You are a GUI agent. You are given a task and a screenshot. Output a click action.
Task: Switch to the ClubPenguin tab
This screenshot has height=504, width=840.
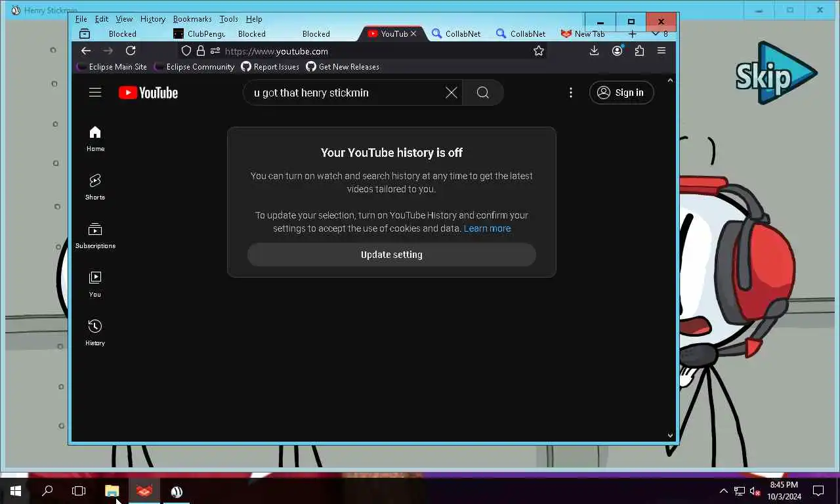pyautogui.click(x=199, y=33)
